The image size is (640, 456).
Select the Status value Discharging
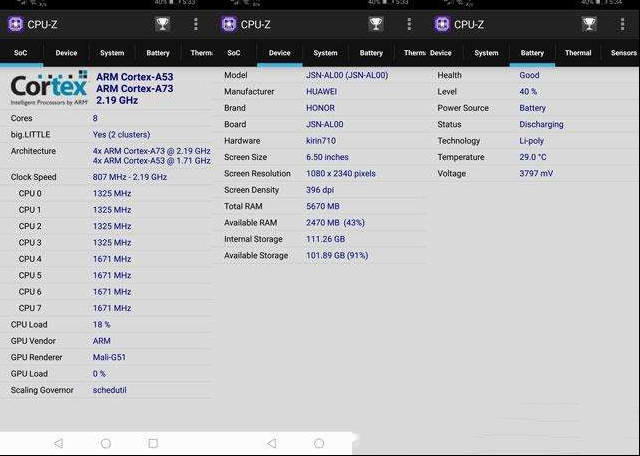pos(541,125)
